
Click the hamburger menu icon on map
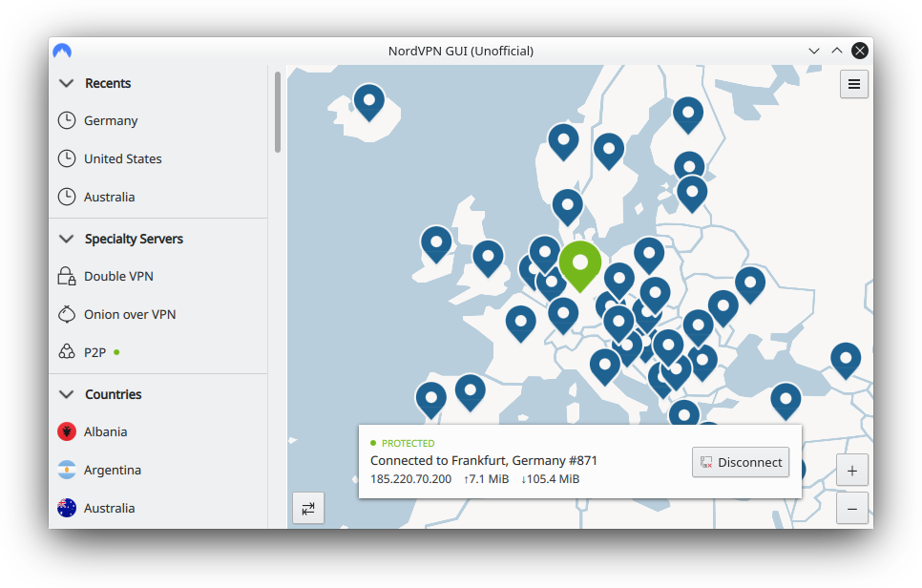[853, 84]
